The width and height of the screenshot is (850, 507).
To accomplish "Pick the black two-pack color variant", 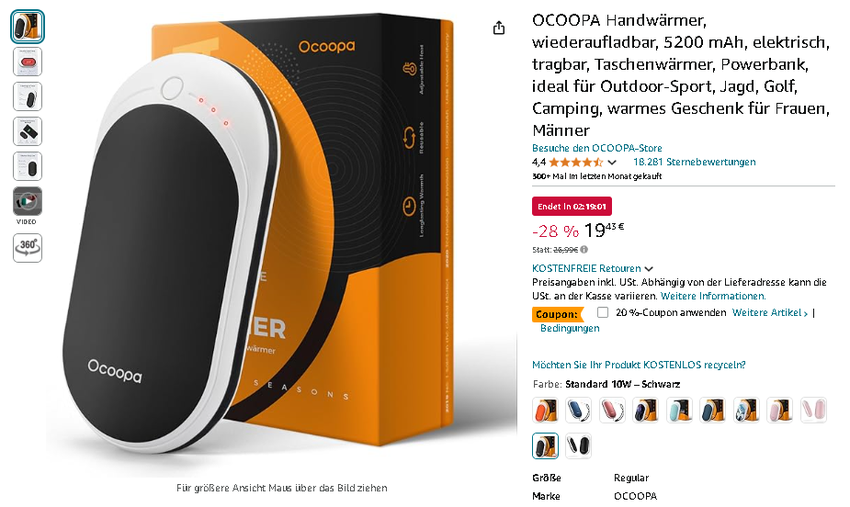I will 579,446.
